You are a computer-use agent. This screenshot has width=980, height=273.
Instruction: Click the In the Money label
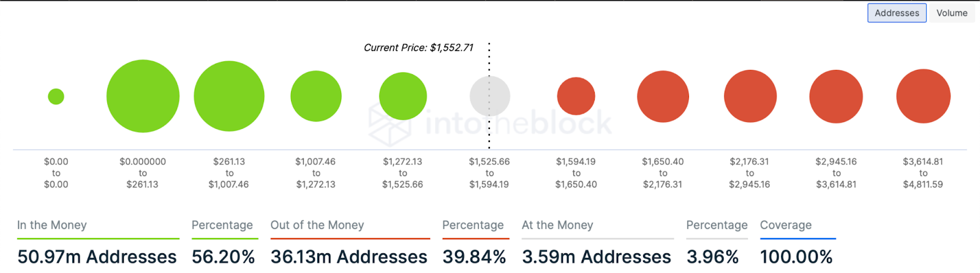click(52, 225)
